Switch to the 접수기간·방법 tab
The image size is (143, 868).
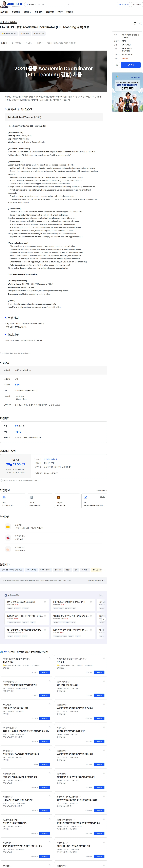pyautogui.click(x=17, y=43)
